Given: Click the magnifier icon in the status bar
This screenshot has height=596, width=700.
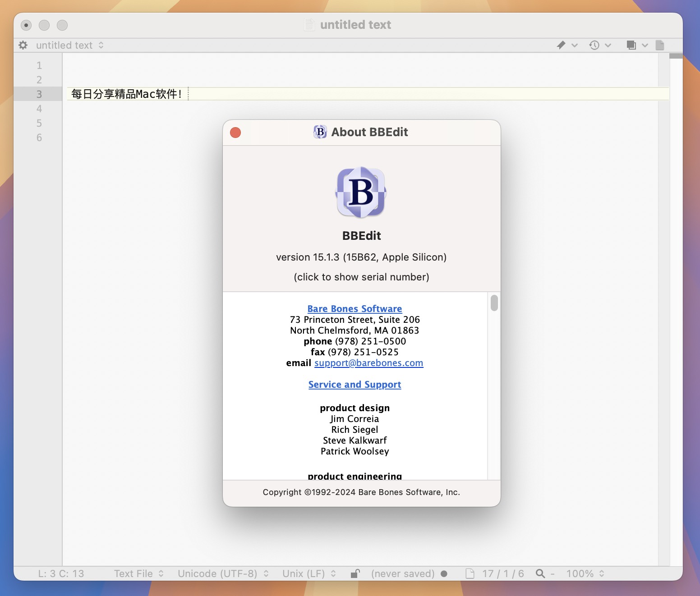Looking at the screenshot, I should tap(540, 573).
